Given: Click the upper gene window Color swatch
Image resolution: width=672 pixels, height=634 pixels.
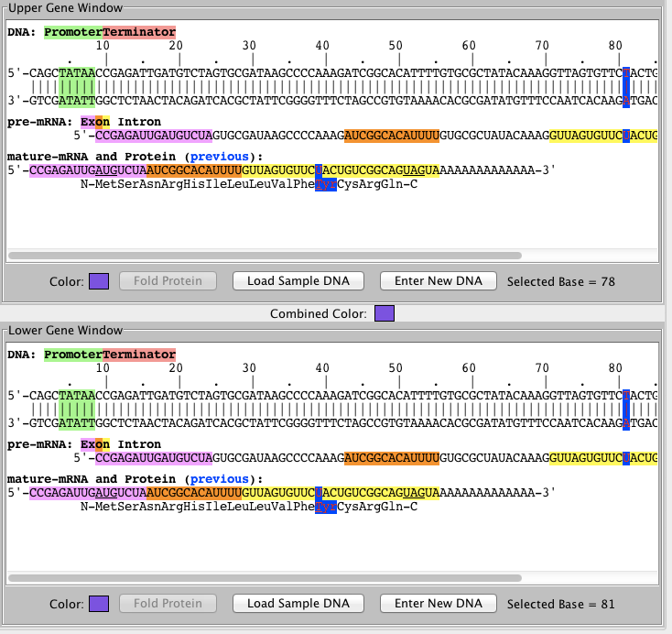Looking at the screenshot, I should 99,281.
